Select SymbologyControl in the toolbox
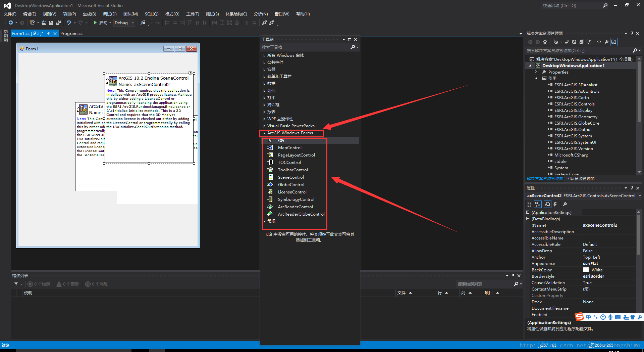644x352 pixels. click(296, 200)
